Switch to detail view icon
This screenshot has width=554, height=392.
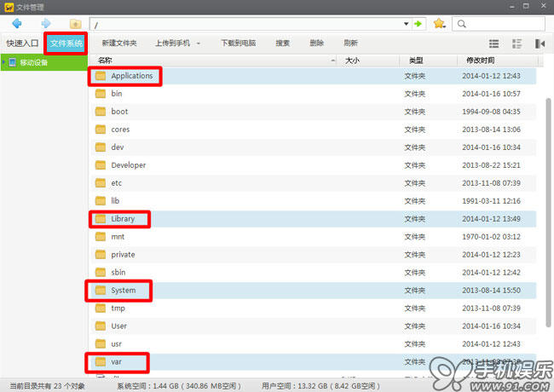(516, 43)
